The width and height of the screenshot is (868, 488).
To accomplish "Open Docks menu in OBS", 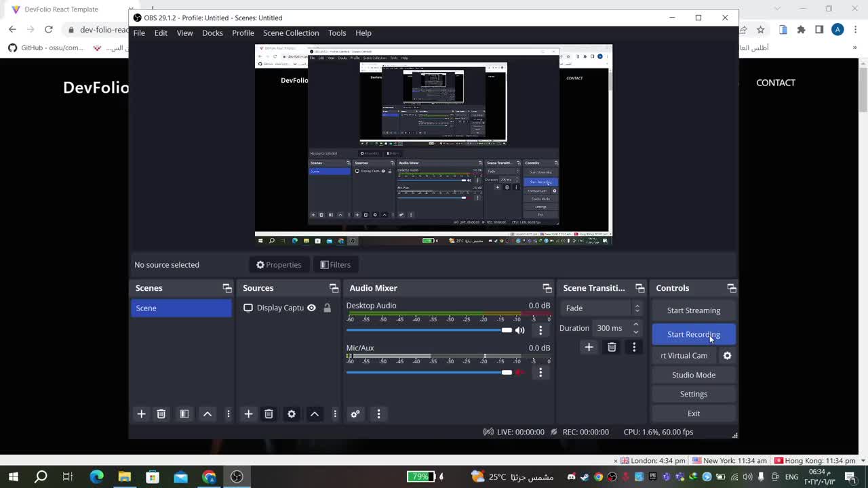I will point(212,33).
